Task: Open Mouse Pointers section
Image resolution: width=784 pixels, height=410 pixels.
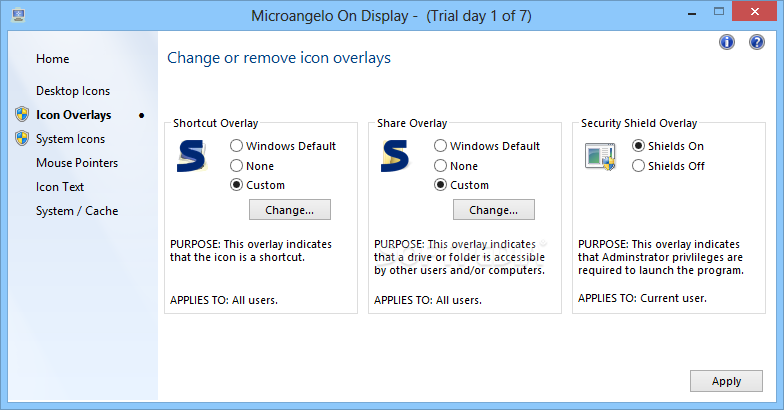Action: 77,163
